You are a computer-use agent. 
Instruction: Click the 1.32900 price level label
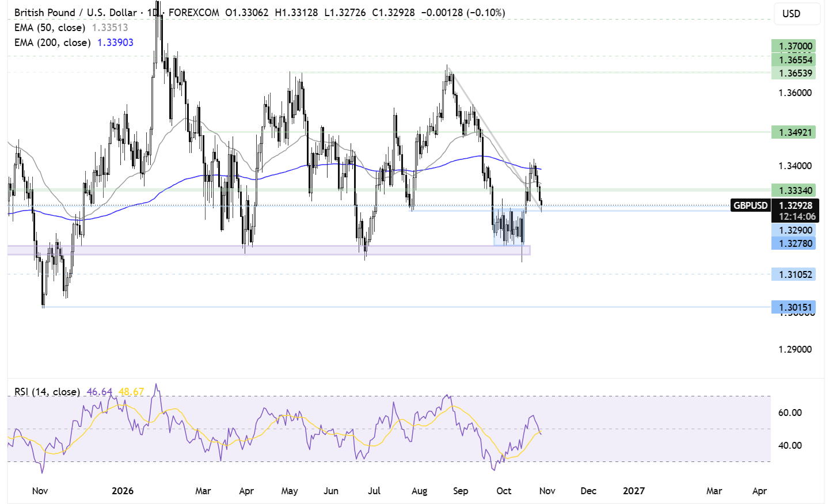point(794,230)
